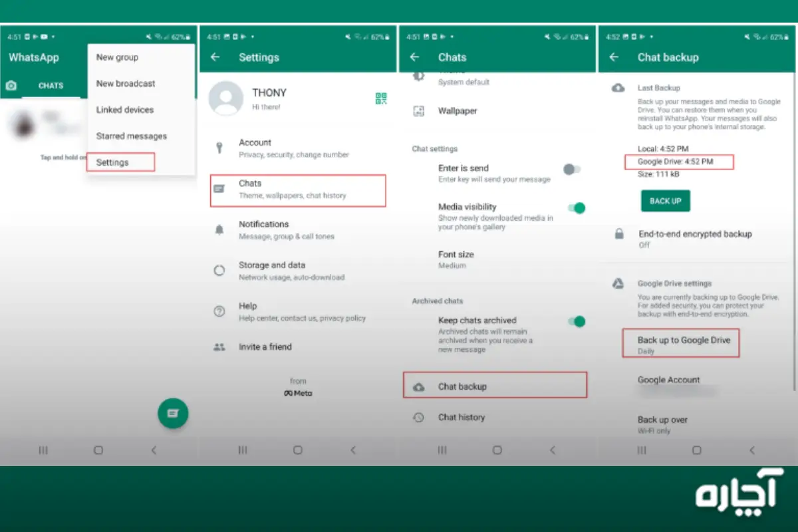Turn off Keep chats archived
This screenshot has height=532, width=798.
576,321
